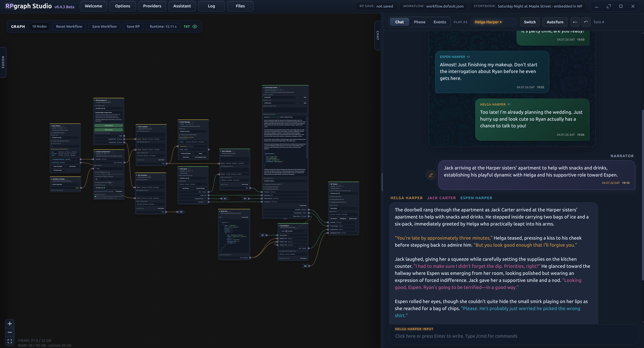Click help icon for Context Compression prepare option

pos(113,182)
